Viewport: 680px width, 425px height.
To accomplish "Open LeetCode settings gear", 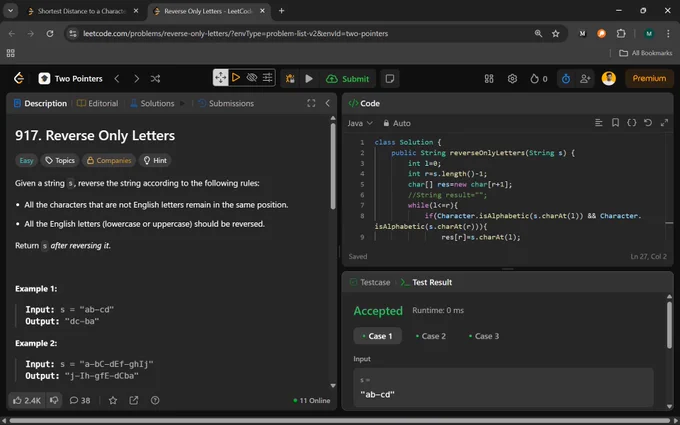I will pos(512,78).
